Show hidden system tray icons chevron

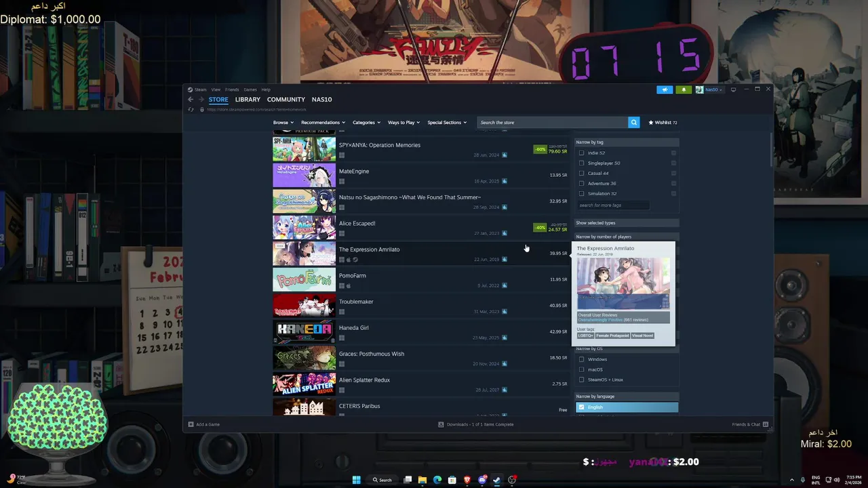tap(791, 480)
